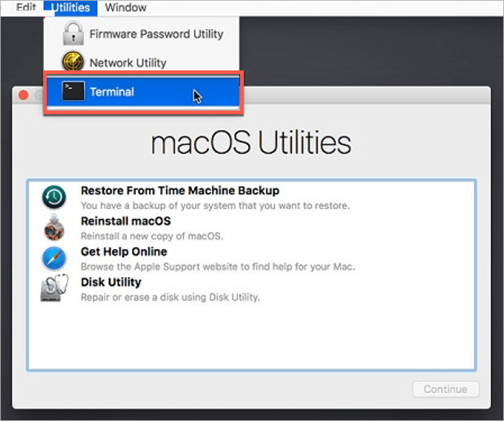This screenshot has height=421, width=504.
Task: Click 'Browse the Apple Support website' description
Action: pyautogui.click(x=218, y=267)
